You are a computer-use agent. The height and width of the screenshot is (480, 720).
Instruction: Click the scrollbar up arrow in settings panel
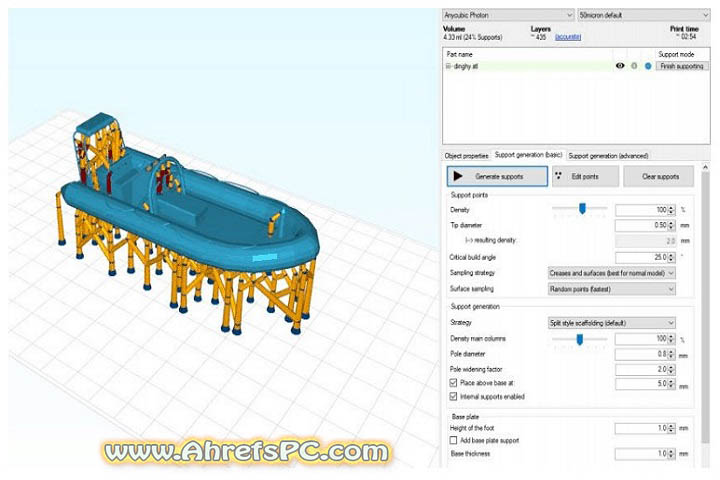click(x=706, y=167)
